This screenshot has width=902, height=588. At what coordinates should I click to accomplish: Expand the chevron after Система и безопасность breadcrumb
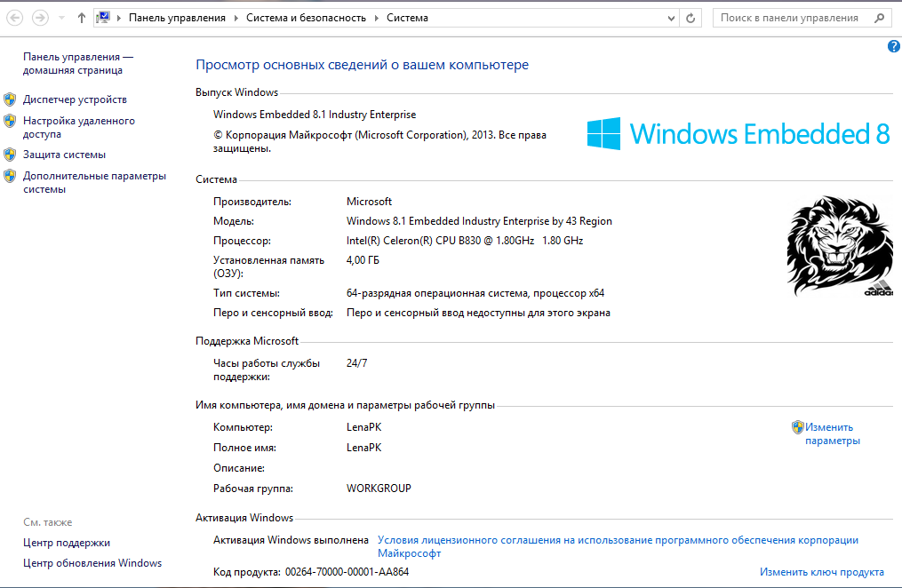(378, 18)
